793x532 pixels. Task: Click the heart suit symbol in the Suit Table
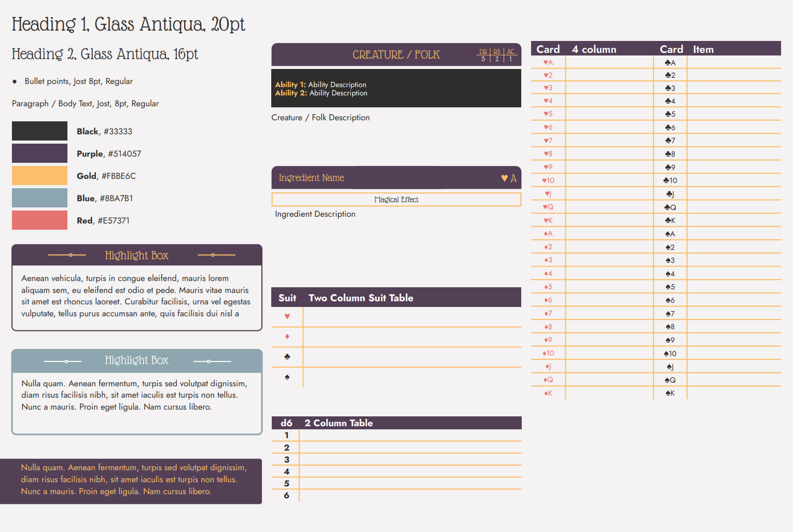coord(287,316)
